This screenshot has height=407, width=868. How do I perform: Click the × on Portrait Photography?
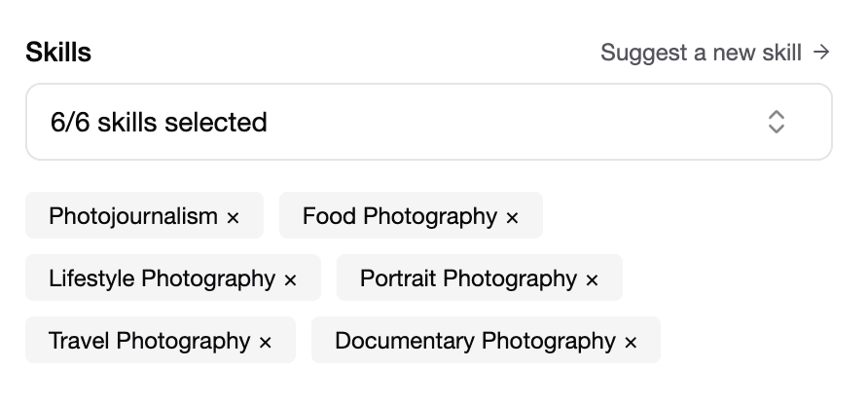click(x=592, y=280)
